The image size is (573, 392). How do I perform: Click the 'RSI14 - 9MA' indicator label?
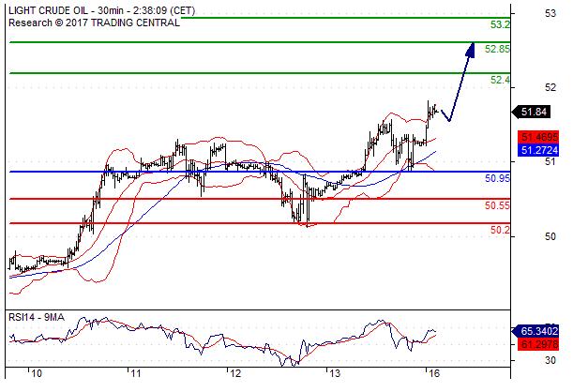tap(37, 317)
